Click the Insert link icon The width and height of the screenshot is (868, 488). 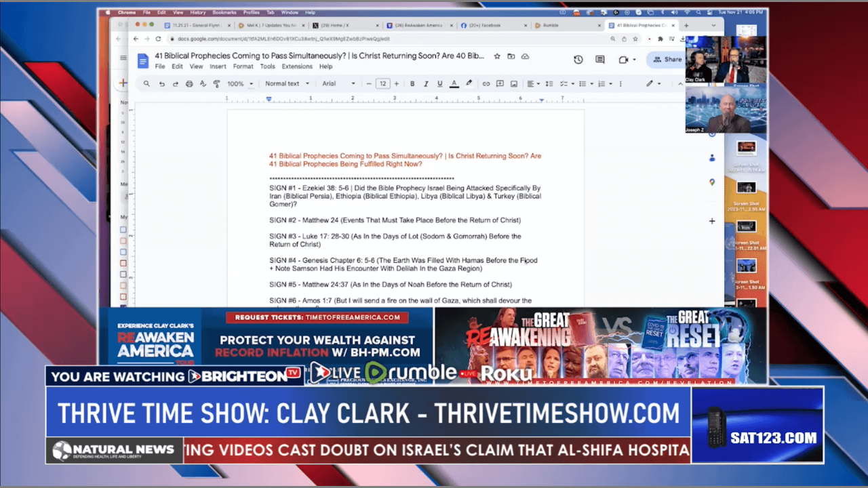point(486,84)
